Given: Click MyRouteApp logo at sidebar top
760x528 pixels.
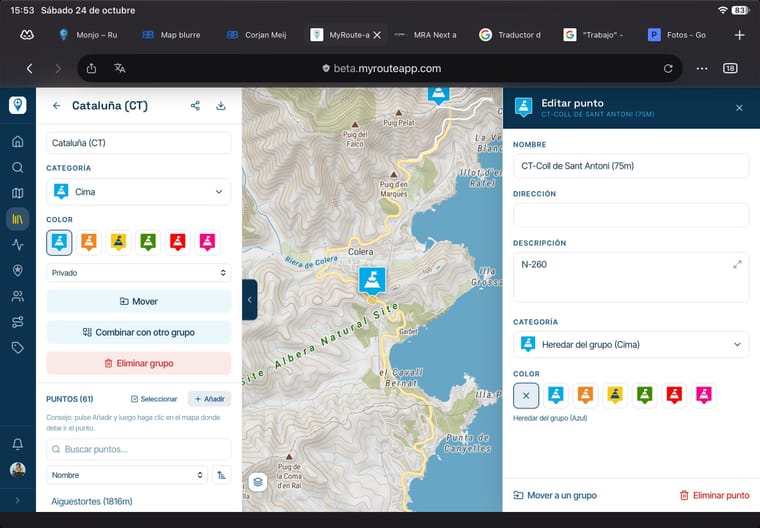Looking at the screenshot, I should pyautogui.click(x=17, y=105).
